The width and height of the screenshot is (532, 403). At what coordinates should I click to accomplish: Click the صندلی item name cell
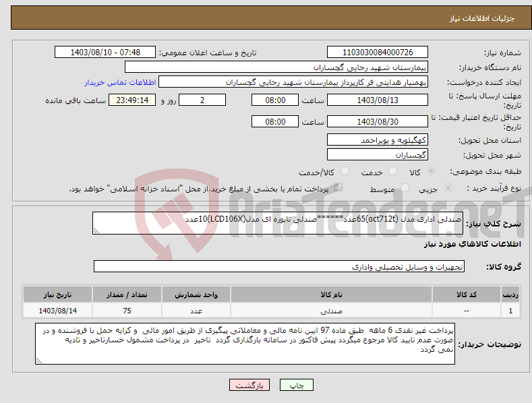(x=331, y=311)
